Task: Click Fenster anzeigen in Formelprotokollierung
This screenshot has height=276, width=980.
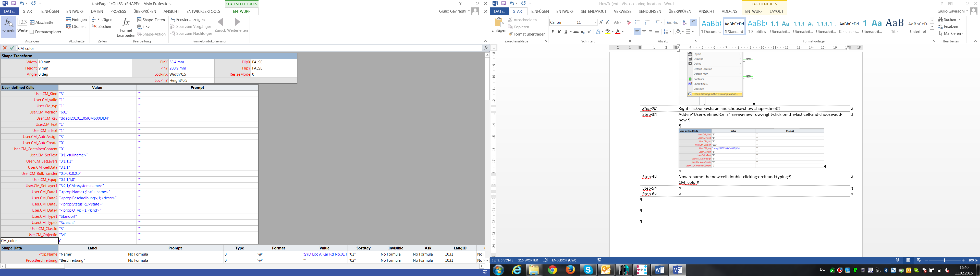Action: (x=188, y=19)
